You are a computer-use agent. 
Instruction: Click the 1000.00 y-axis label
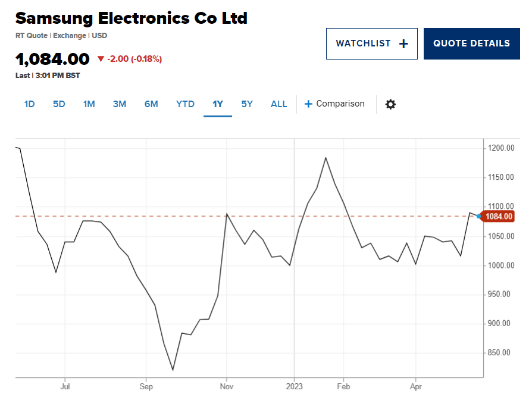pos(501,265)
